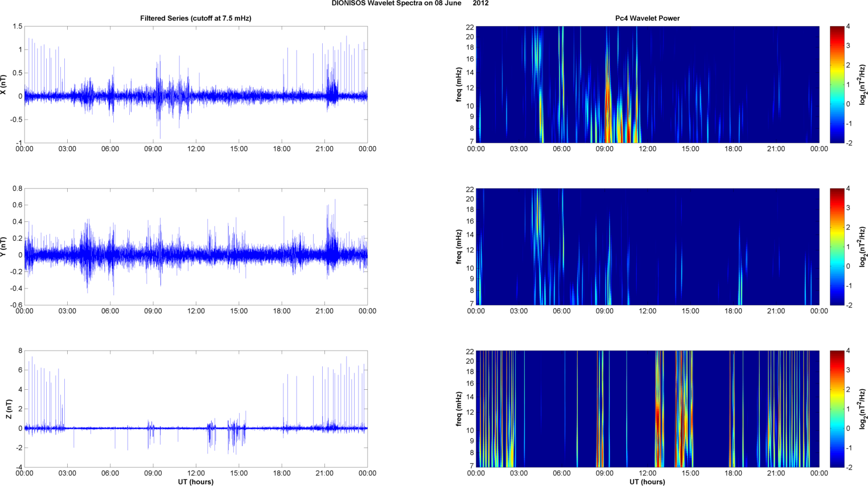Viewport: 868px width, 486px height.
Task: Click freq (mHz) label of top spectrogram
Action: (x=459, y=84)
